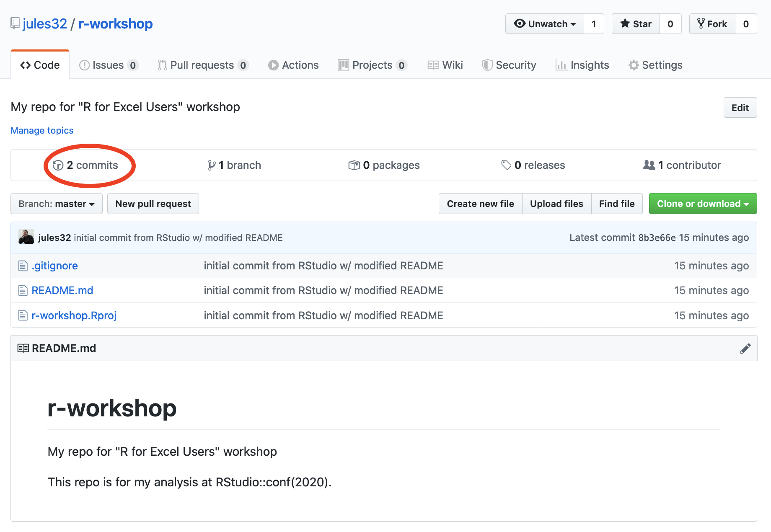Click the contributors people icon
The image size is (771, 532).
(649, 165)
